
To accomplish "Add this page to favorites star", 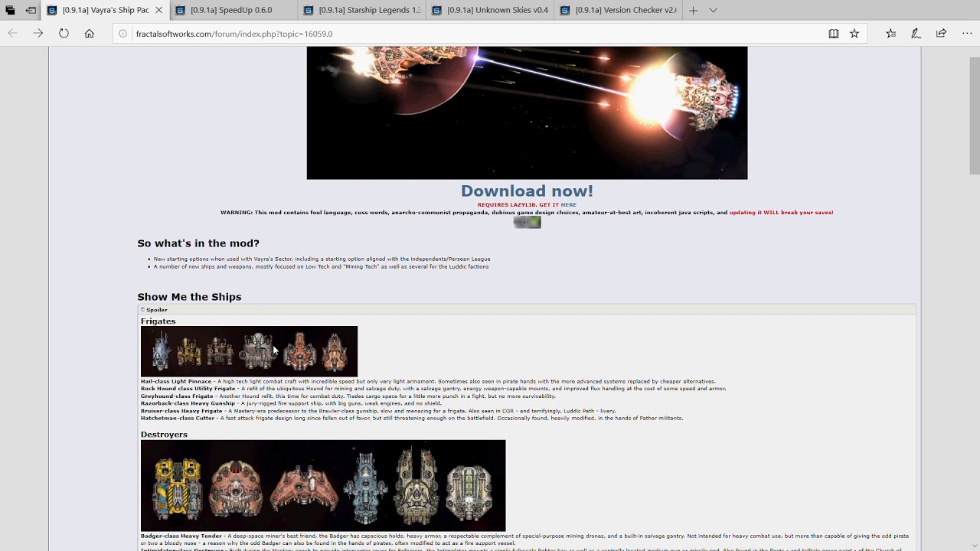I will (x=854, y=34).
